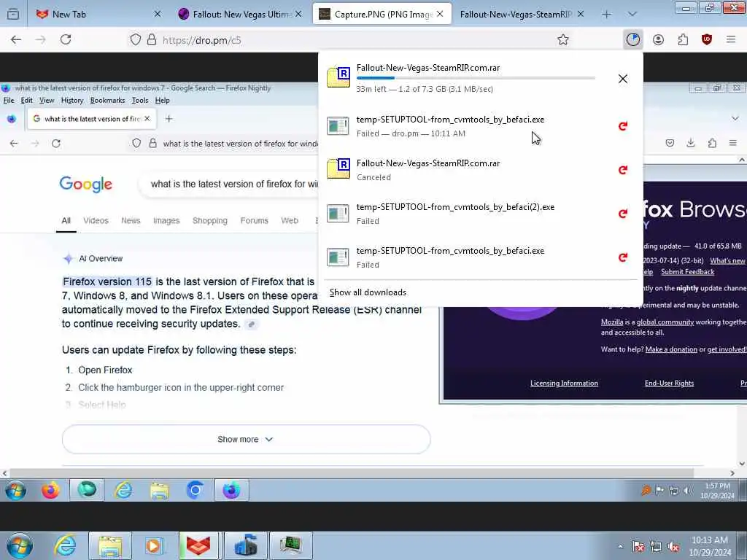Click the Nightly back arrow

[14, 144]
